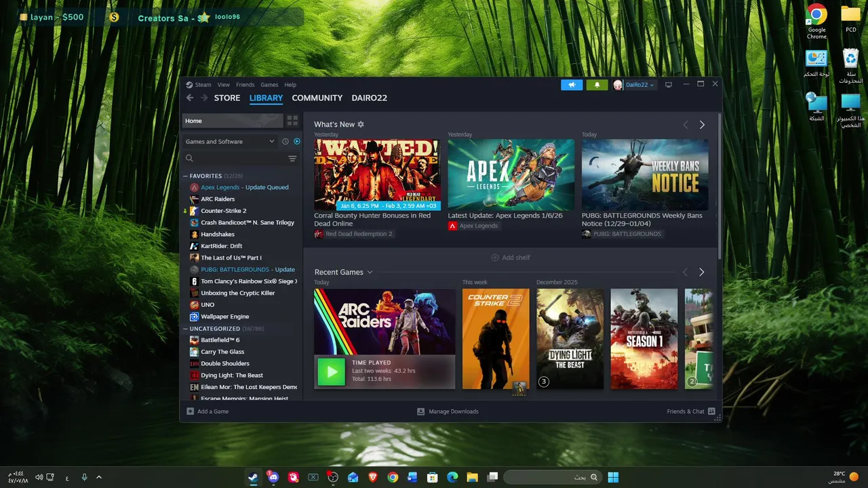Screen dimensions: 868x488
Task: Click the Windows taskbar search box
Action: coord(552,477)
